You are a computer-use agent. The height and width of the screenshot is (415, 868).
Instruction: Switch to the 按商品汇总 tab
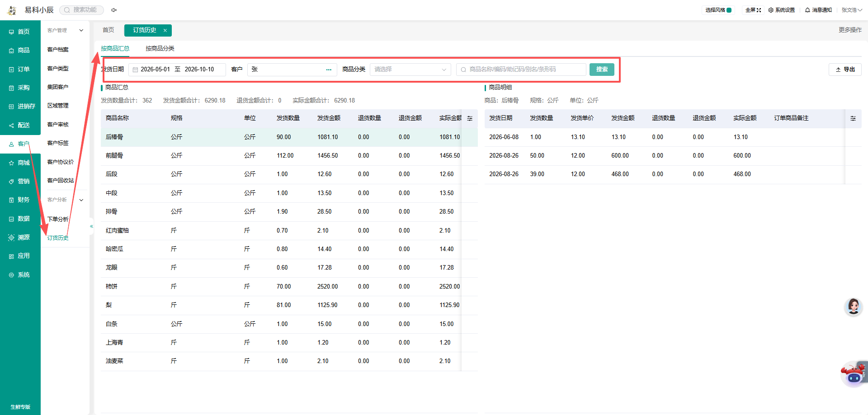tap(115, 48)
